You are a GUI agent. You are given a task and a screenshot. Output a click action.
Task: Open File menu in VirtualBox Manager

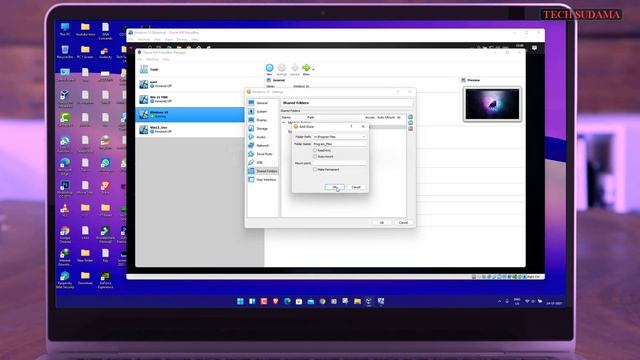pos(140,60)
